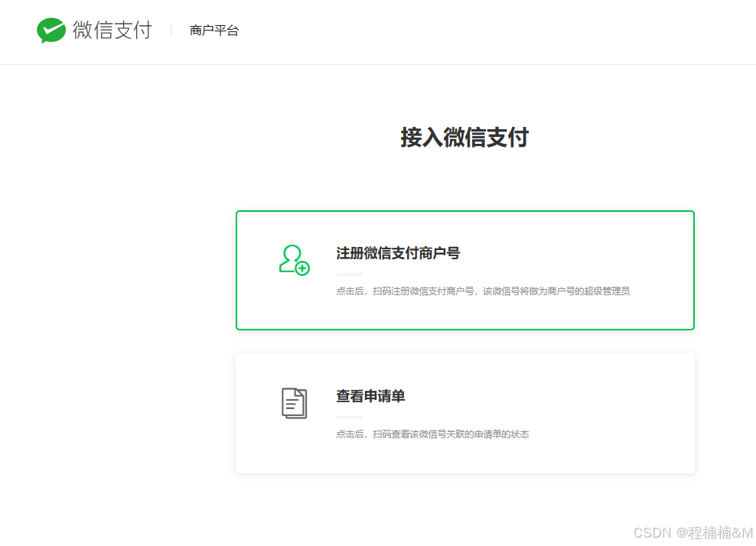Click the 接入微信支付 page heading
Screen dimensions: 756x546
[x=464, y=138]
